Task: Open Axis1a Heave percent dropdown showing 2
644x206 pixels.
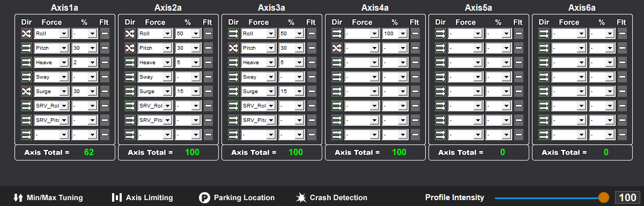Action: [x=84, y=62]
